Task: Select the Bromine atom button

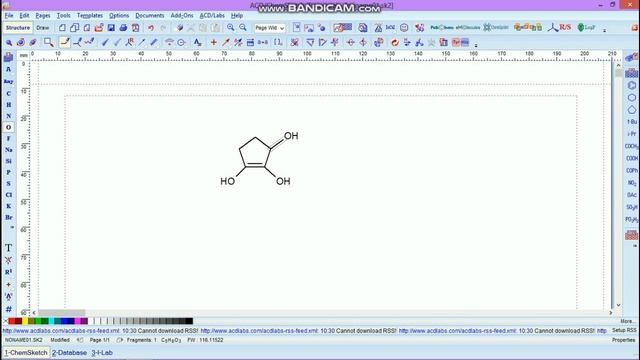Action: [9, 217]
